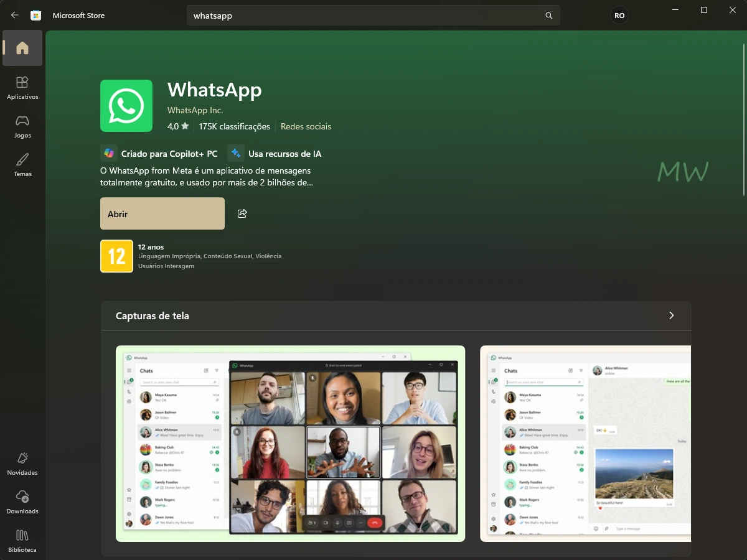Open Novidades in the sidebar
The height and width of the screenshot is (560, 747).
pos(22,464)
